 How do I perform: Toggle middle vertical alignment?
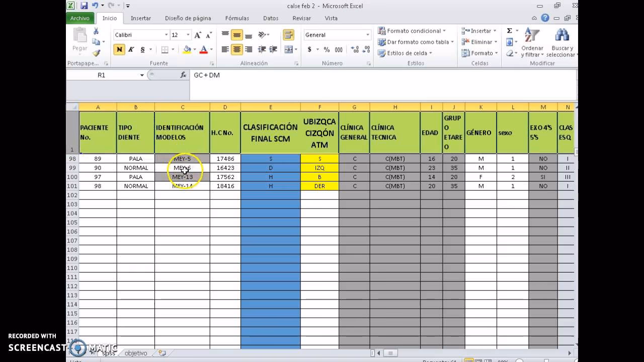click(x=236, y=35)
